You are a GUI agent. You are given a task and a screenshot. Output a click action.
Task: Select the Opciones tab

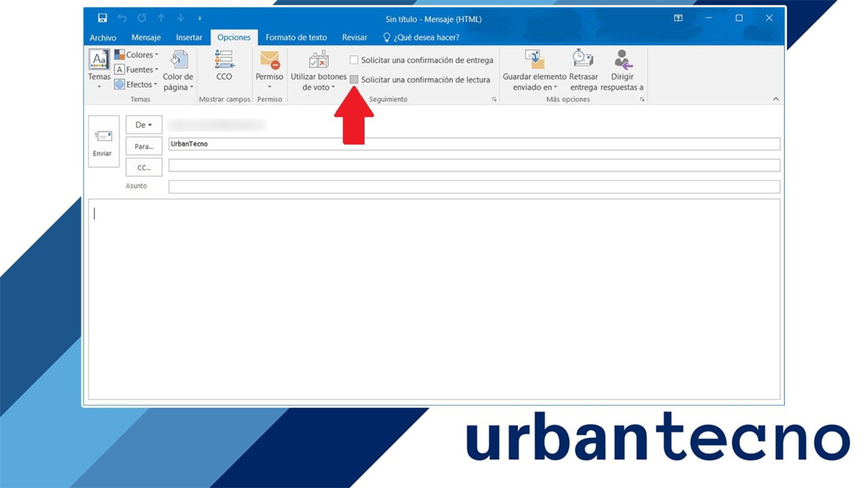[x=234, y=37]
